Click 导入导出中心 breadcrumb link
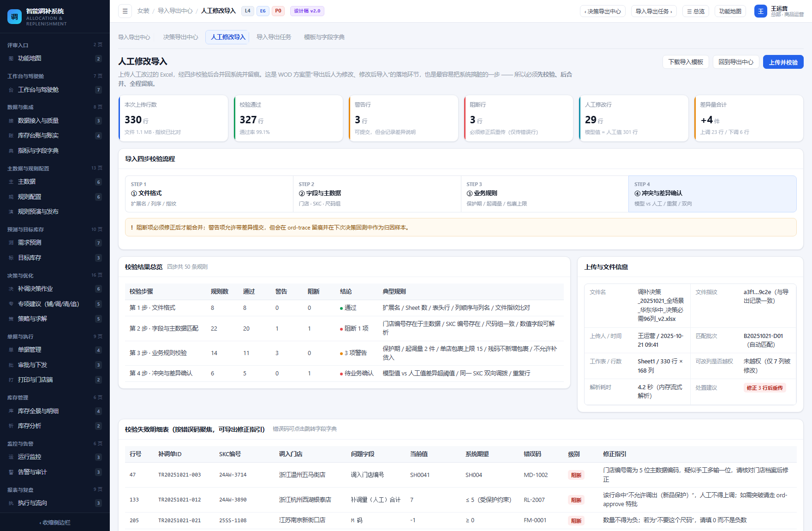Image resolution: width=812 pixels, height=531 pixels. pyautogui.click(x=175, y=11)
